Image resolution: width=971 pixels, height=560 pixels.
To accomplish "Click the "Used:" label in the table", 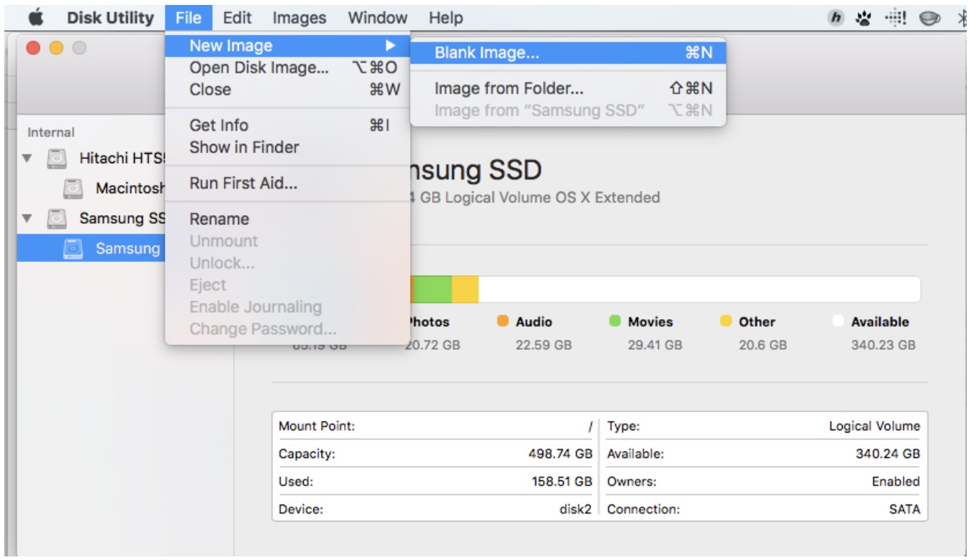I will (295, 482).
